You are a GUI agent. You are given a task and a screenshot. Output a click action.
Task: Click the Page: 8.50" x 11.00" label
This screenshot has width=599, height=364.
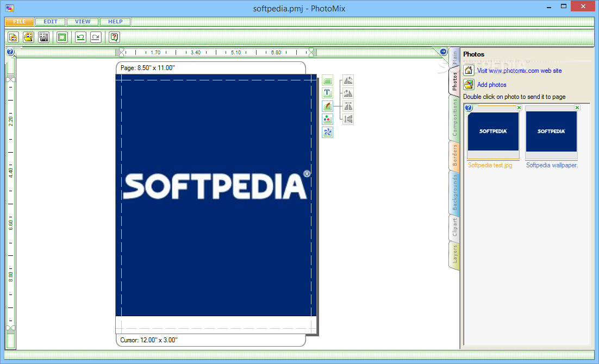coord(147,68)
